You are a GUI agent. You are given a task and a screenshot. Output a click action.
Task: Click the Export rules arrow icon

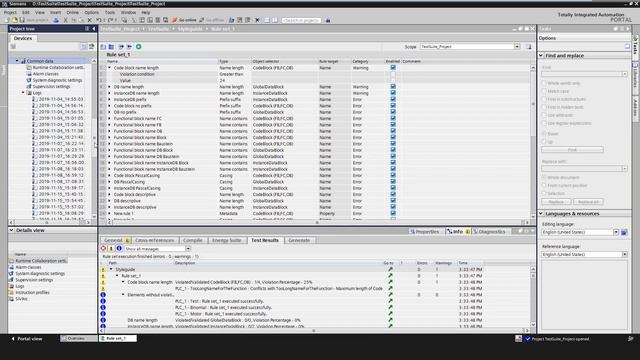pos(129,47)
